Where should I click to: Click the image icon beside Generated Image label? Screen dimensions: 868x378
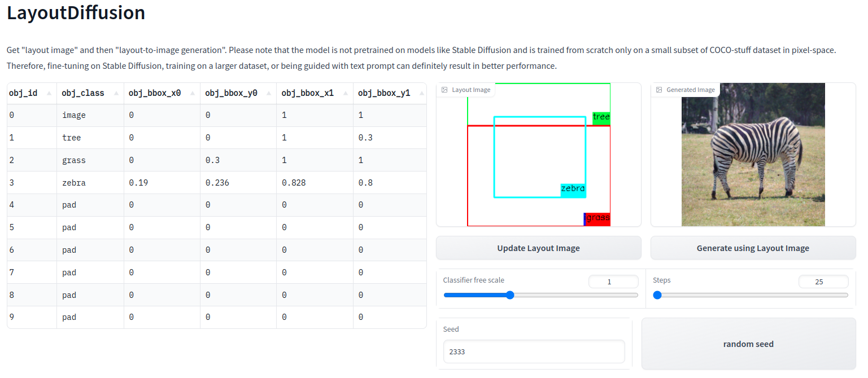tap(658, 89)
